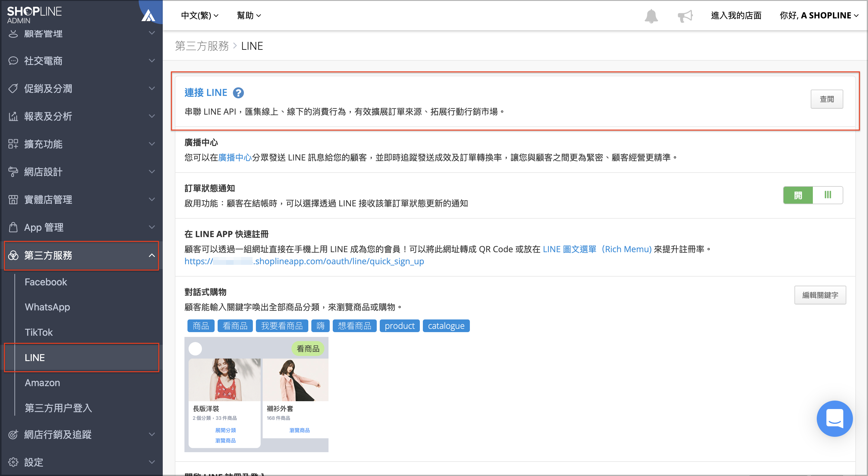Click the 實體店管理 store icon
The image size is (868, 476).
pyautogui.click(x=13, y=199)
